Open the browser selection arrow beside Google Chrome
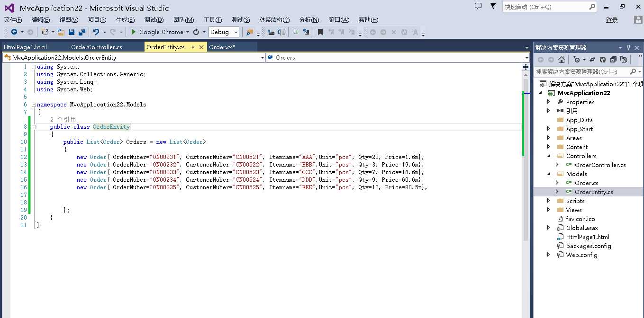Screen dimensions: 644x318 188,32
